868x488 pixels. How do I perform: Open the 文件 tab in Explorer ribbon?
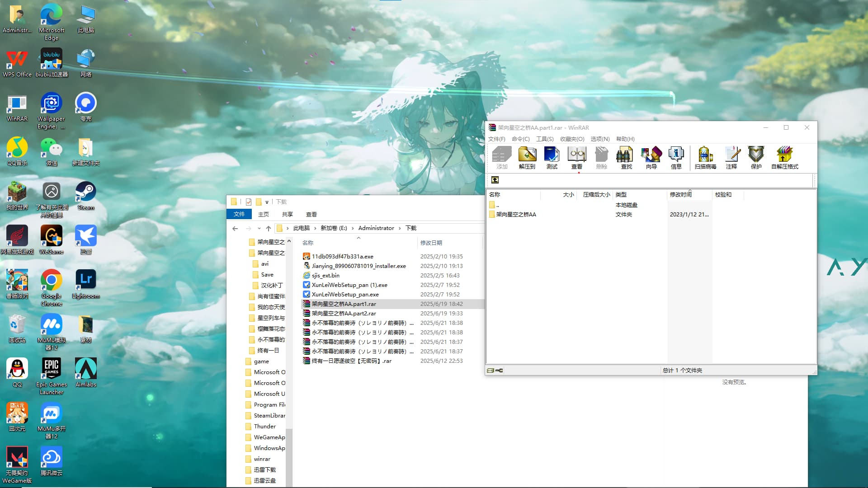pyautogui.click(x=239, y=214)
